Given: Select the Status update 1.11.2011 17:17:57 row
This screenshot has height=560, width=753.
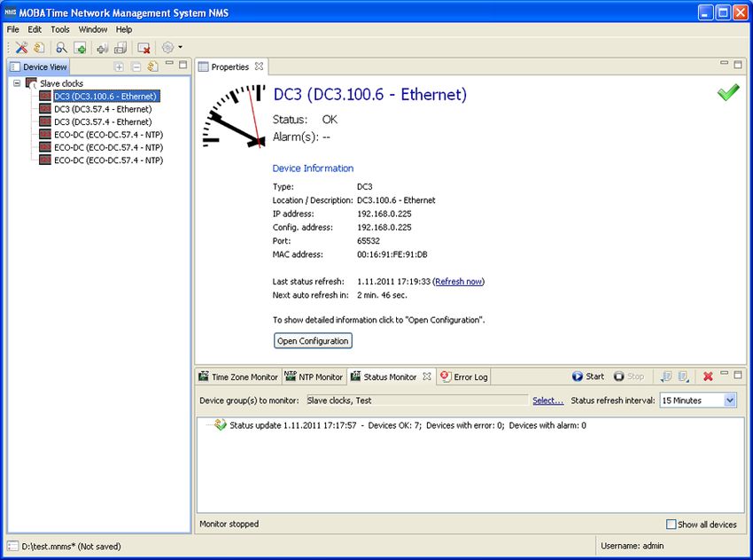Looking at the screenshot, I should tap(408, 425).
